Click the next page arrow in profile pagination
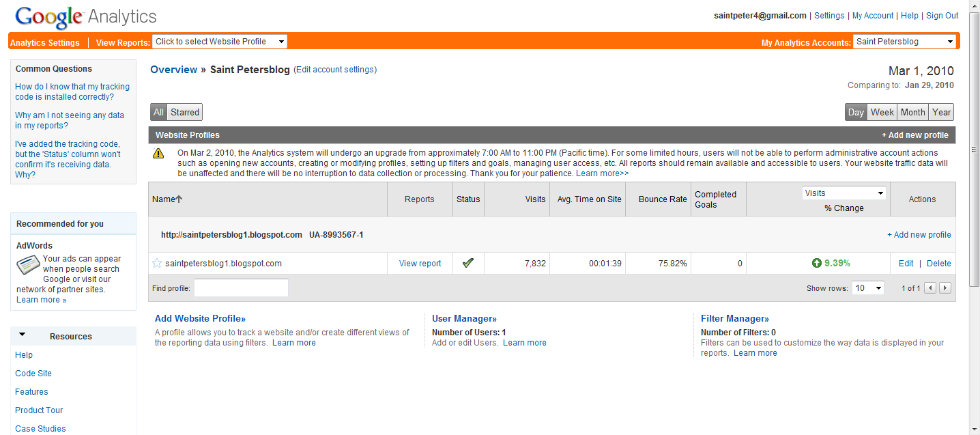The width and height of the screenshot is (980, 435). coord(945,287)
